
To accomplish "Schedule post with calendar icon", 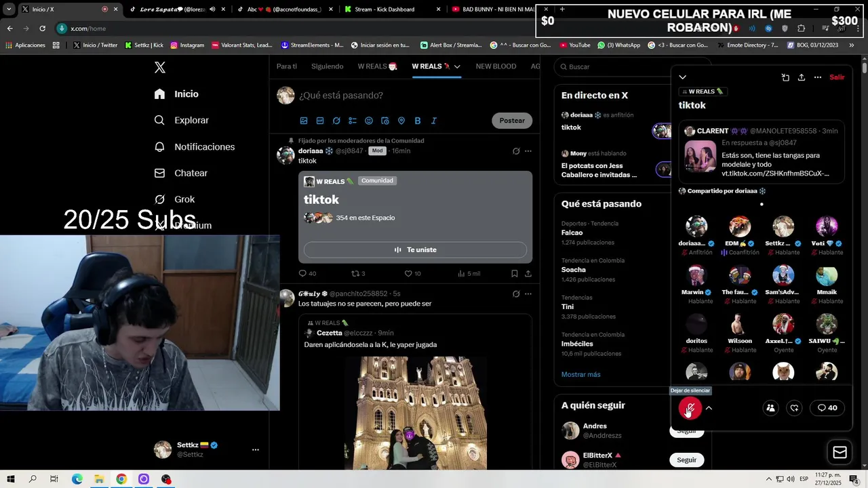I will pyautogui.click(x=385, y=121).
